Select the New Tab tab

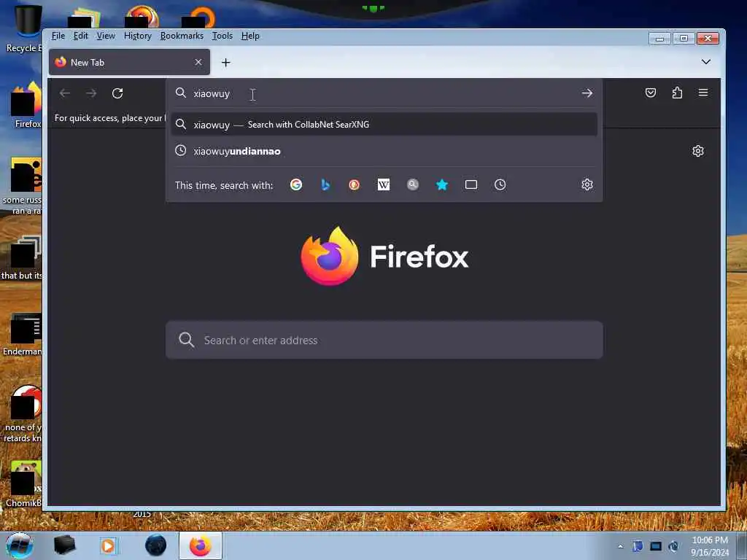[129, 63]
